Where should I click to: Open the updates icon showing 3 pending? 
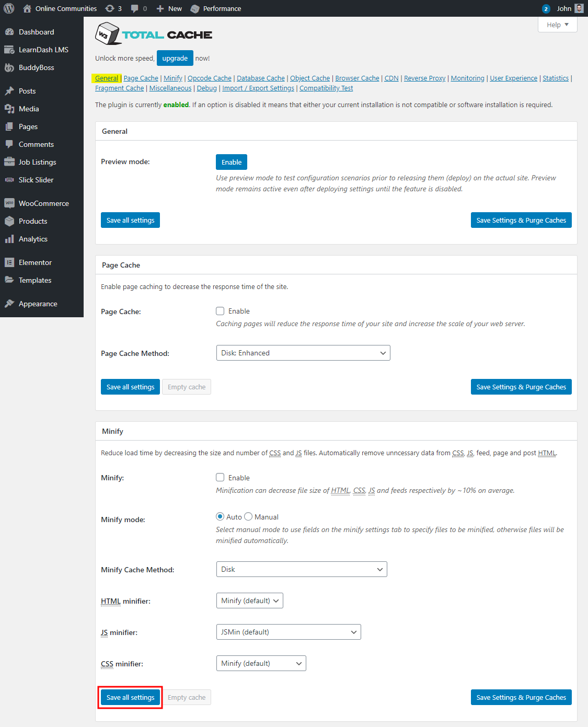(110, 8)
